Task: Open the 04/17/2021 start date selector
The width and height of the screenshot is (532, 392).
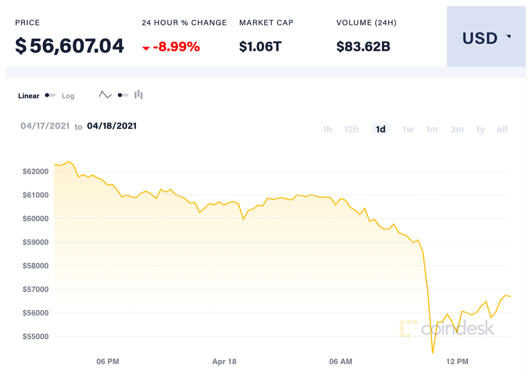Action: (46, 126)
